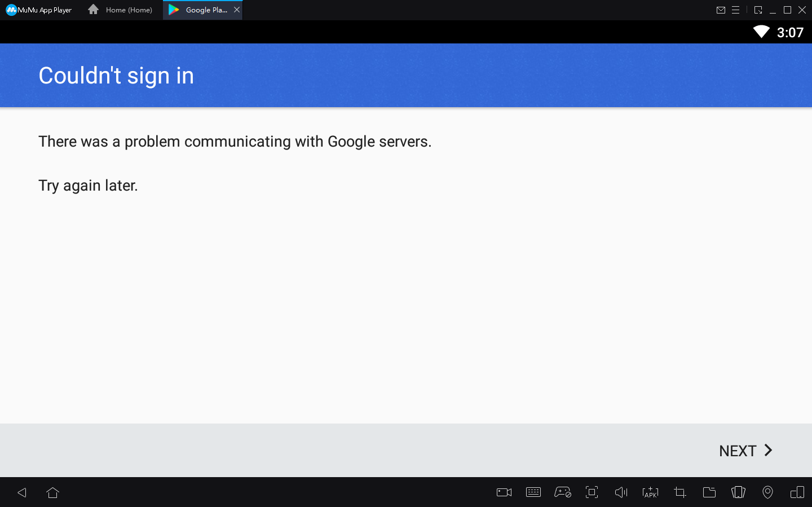
Task: Click the shake device icon
Action: tap(738, 492)
